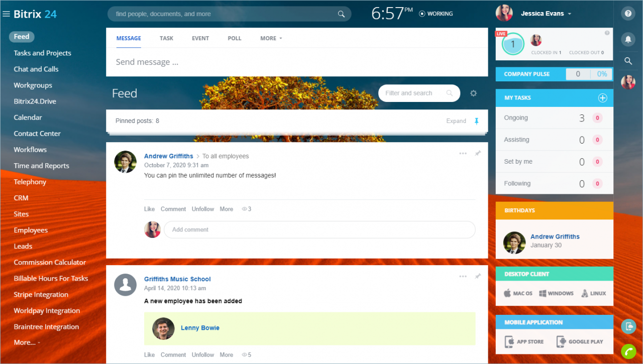
Task: Click the Filter and search box
Action: [419, 93]
